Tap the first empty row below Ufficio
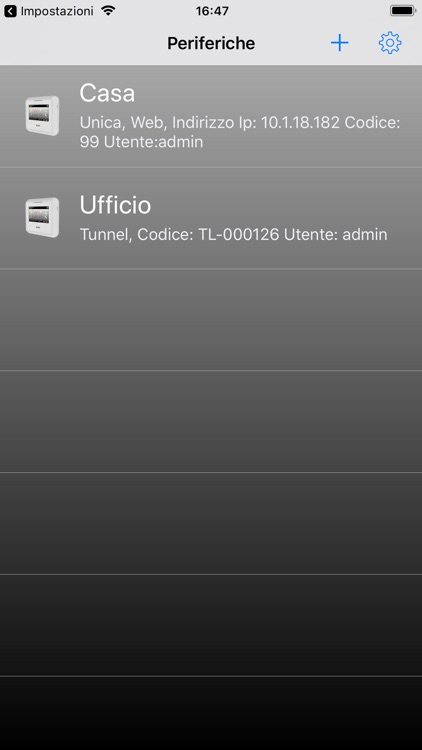This screenshot has height=750, width=422. tap(211, 320)
